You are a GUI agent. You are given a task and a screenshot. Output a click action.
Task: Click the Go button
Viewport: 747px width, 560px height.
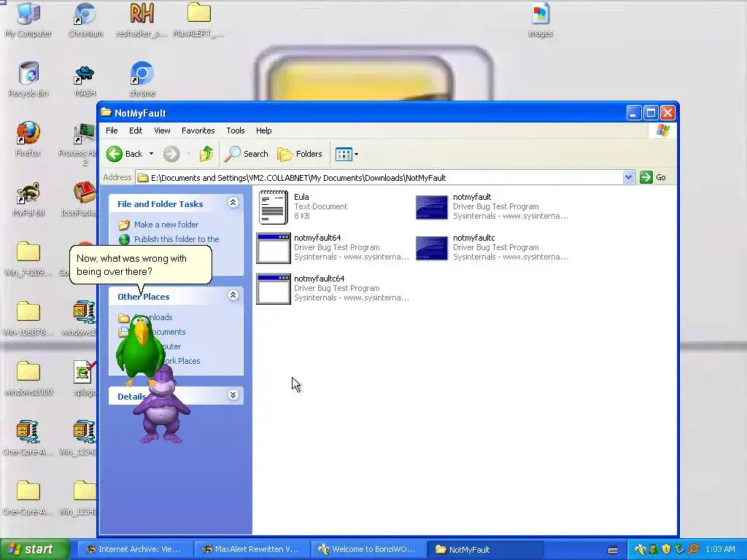tap(654, 177)
